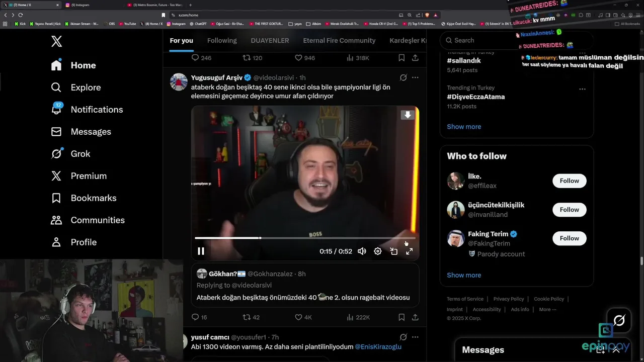Viewport: 644px width, 362px height.
Task: Bookmark the tweet with 222K views
Action: [401, 317]
